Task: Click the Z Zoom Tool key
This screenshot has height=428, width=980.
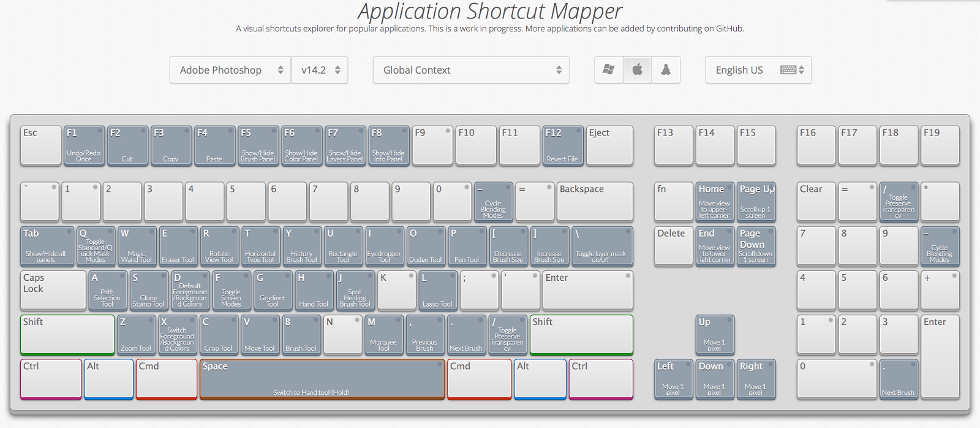Action: point(137,334)
